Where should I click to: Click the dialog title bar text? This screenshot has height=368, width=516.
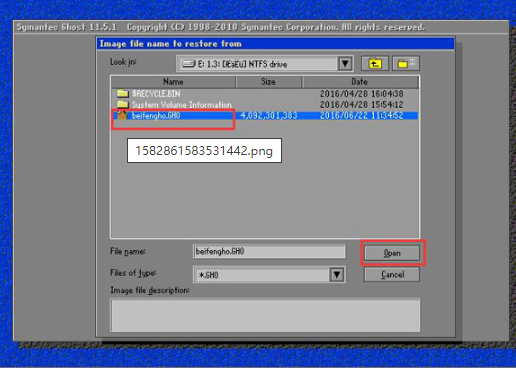(171, 44)
